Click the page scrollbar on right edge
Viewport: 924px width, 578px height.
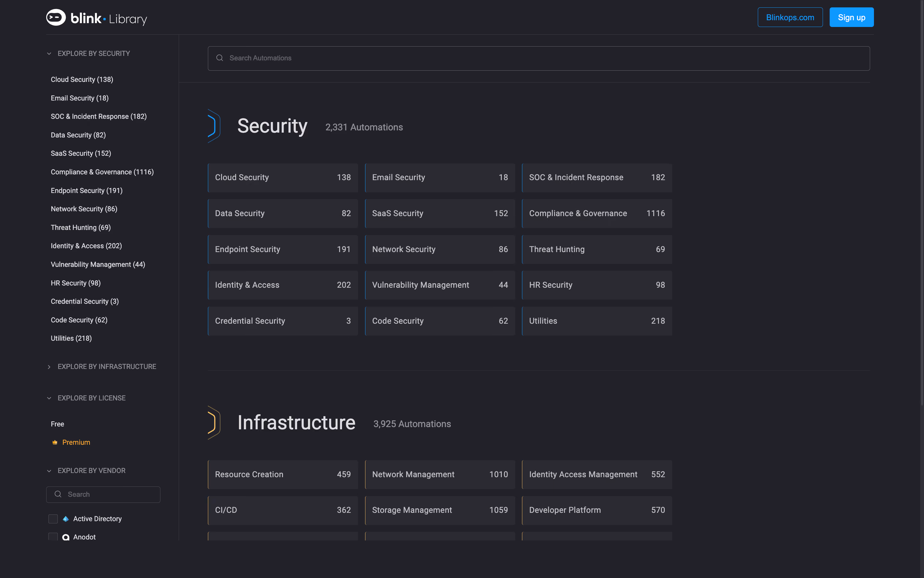coord(922,203)
